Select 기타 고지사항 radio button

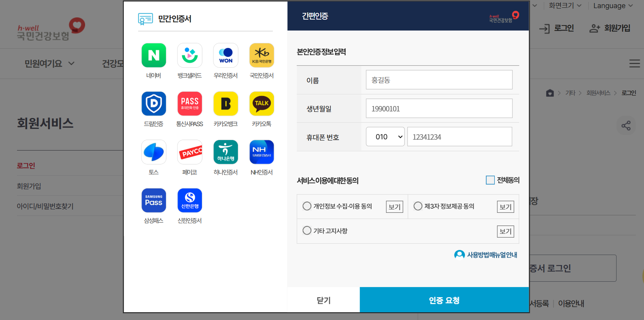coord(307,231)
